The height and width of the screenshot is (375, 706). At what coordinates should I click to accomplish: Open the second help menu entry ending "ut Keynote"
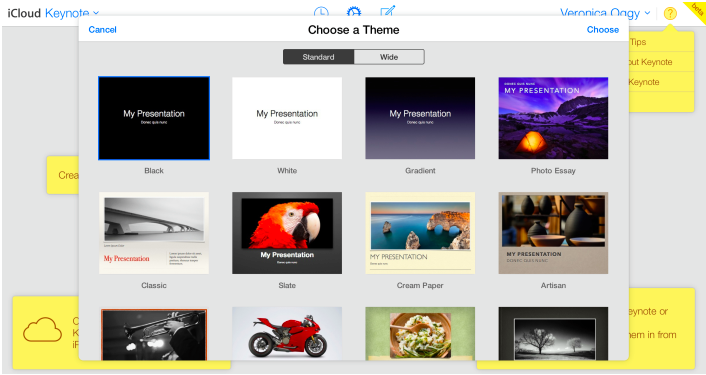(661, 62)
